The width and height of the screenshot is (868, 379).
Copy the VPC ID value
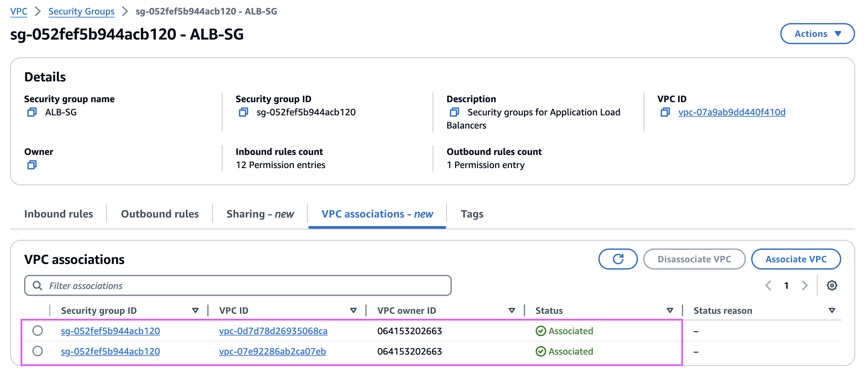[x=665, y=112]
